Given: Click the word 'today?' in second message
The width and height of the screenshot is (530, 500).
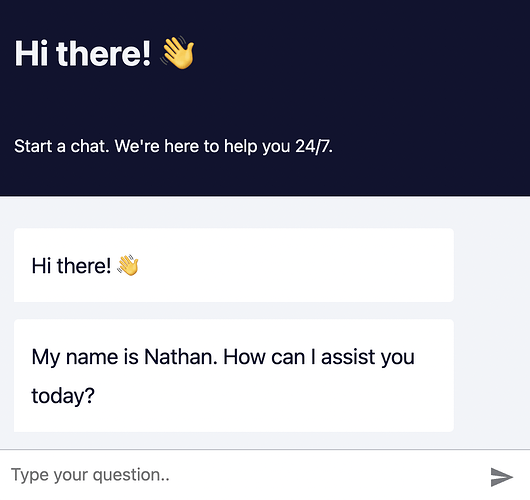Looking at the screenshot, I should (x=63, y=396).
